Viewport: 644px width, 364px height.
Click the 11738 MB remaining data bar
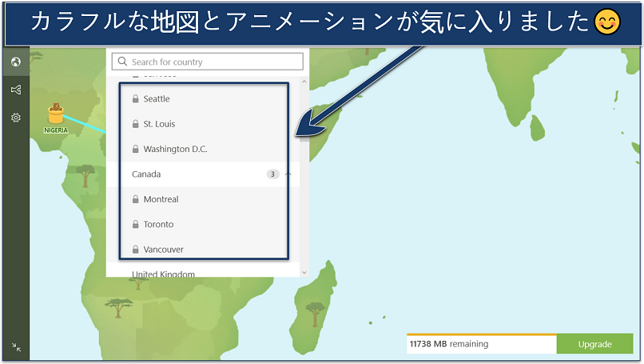tap(481, 344)
